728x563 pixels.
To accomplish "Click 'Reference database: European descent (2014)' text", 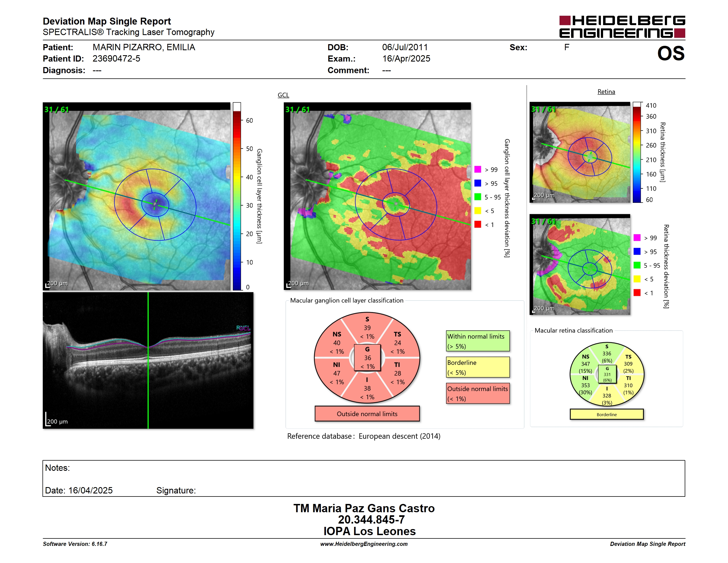I will pos(364,436).
